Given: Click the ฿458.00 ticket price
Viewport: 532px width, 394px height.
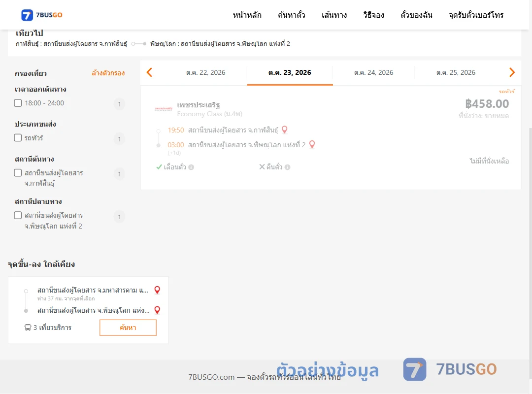Looking at the screenshot, I should pyautogui.click(x=487, y=104).
